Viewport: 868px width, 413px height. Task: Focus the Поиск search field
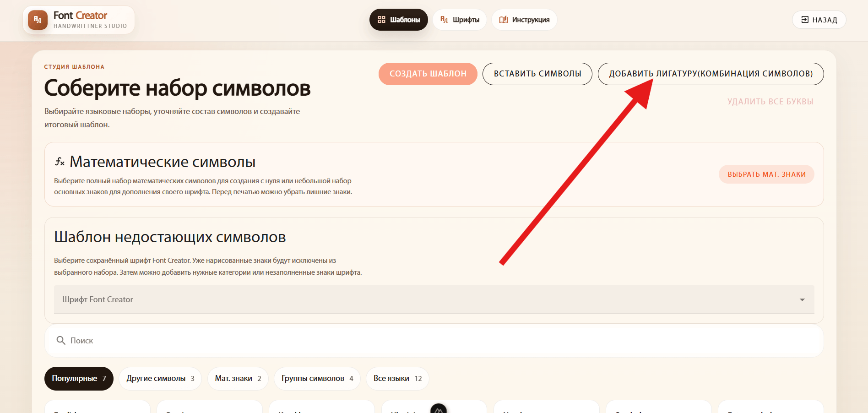pyautogui.click(x=434, y=341)
